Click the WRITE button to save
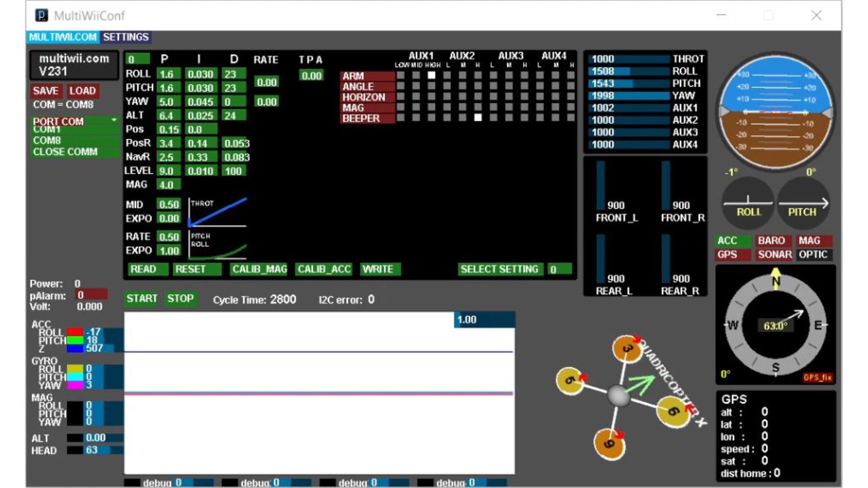 point(378,269)
